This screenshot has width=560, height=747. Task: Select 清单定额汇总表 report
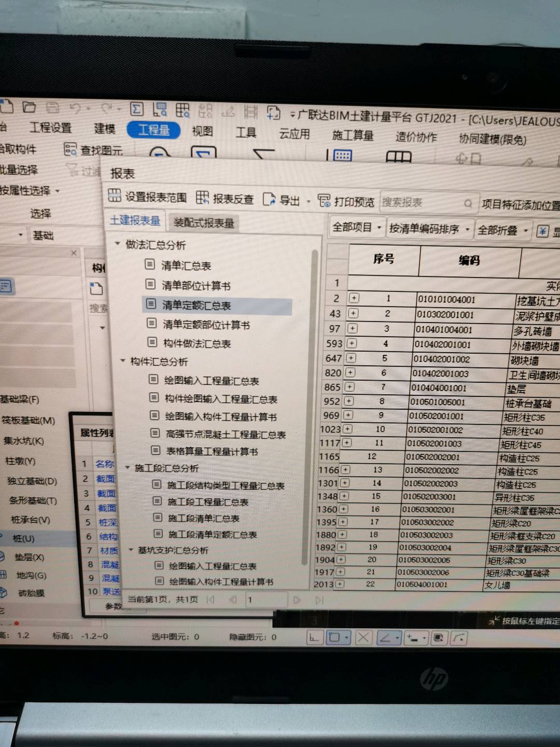tap(217, 305)
